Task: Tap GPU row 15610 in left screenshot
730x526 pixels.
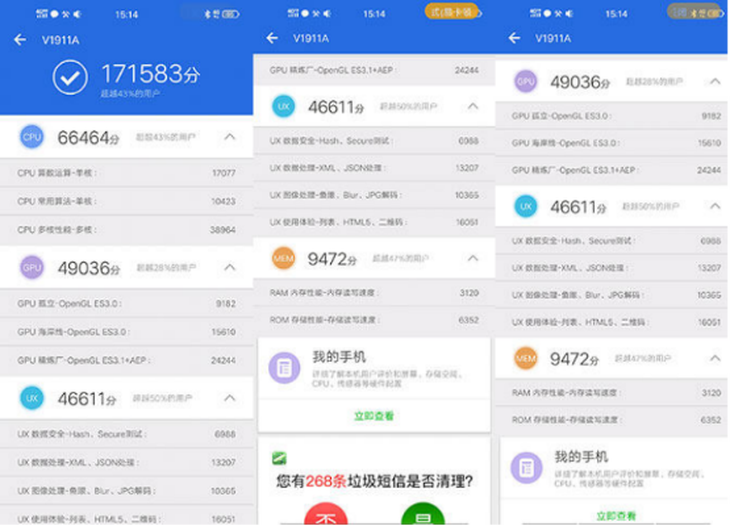Action: 127,332
